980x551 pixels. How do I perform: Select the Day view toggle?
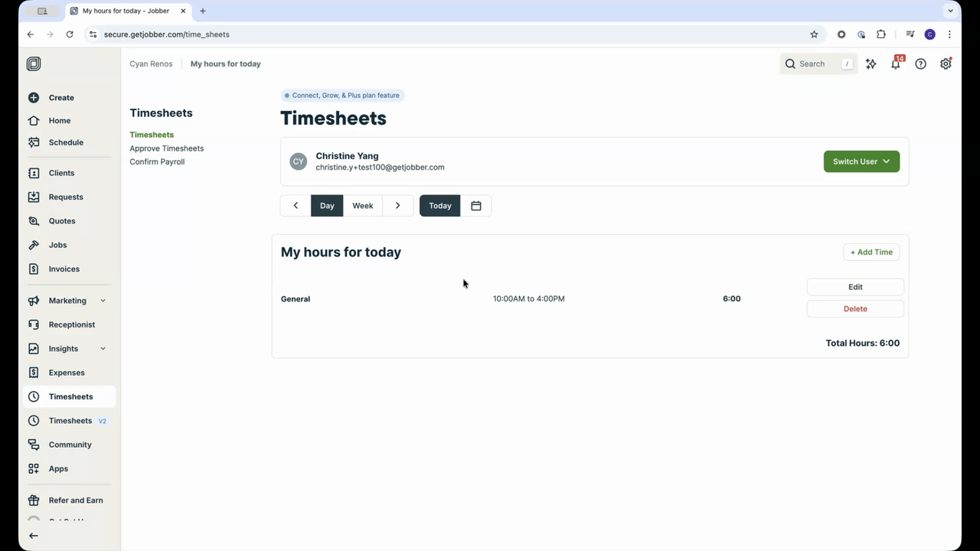[327, 206]
